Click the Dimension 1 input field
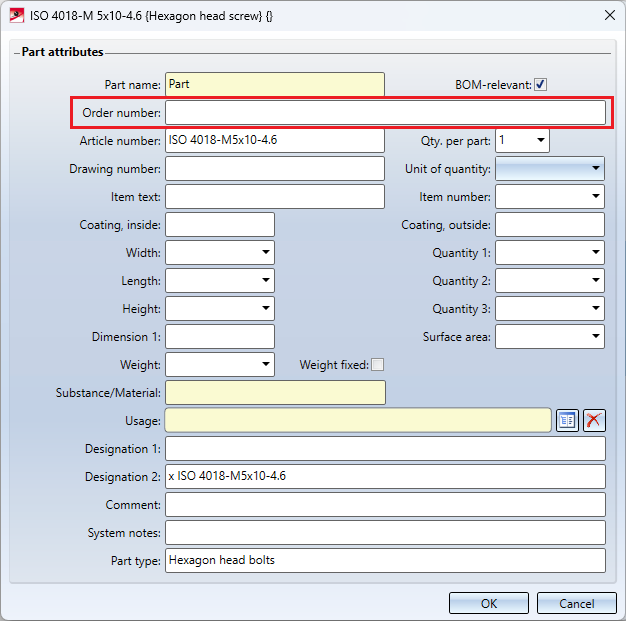The image size is (626, 621). pyautogui.click(x=220, y=336)
